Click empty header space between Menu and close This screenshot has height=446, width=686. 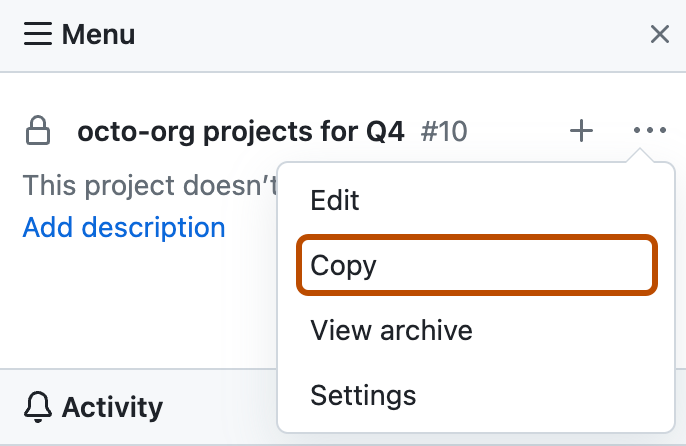pos(394,34)
